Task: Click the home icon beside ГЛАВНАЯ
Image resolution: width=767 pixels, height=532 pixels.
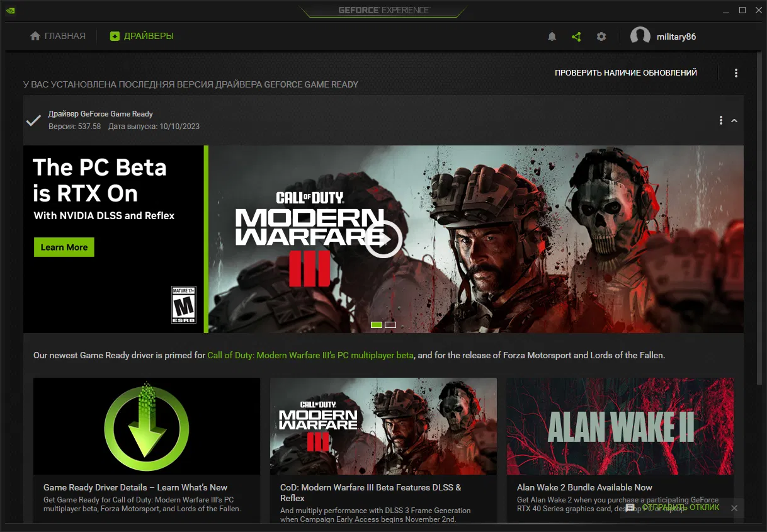Action: (x=35, y=36)
